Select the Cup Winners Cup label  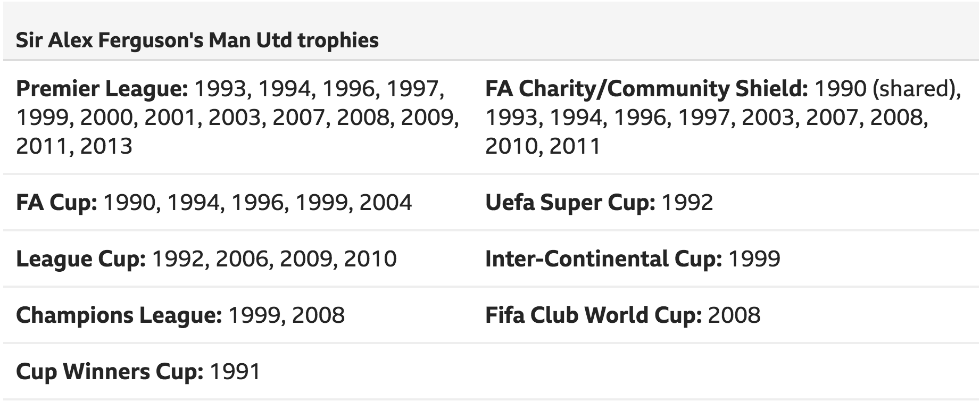pos(110,372)
